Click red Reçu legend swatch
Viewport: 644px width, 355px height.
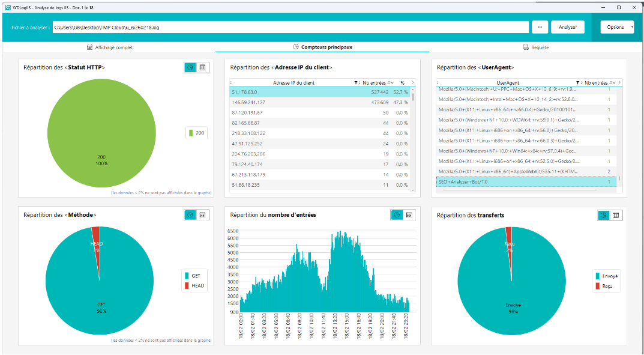coord(598,286)
